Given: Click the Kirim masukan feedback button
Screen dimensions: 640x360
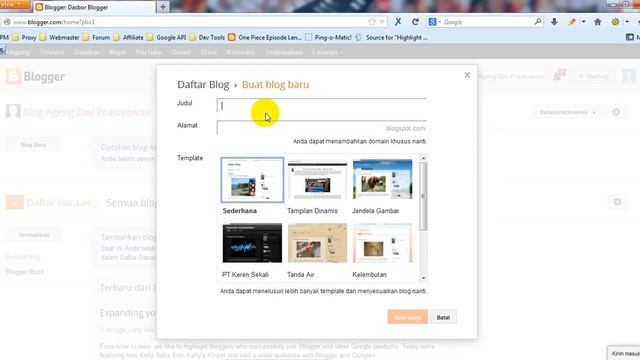Looking at the screenshot, I should pyautogui.click(x=624, y=353).
